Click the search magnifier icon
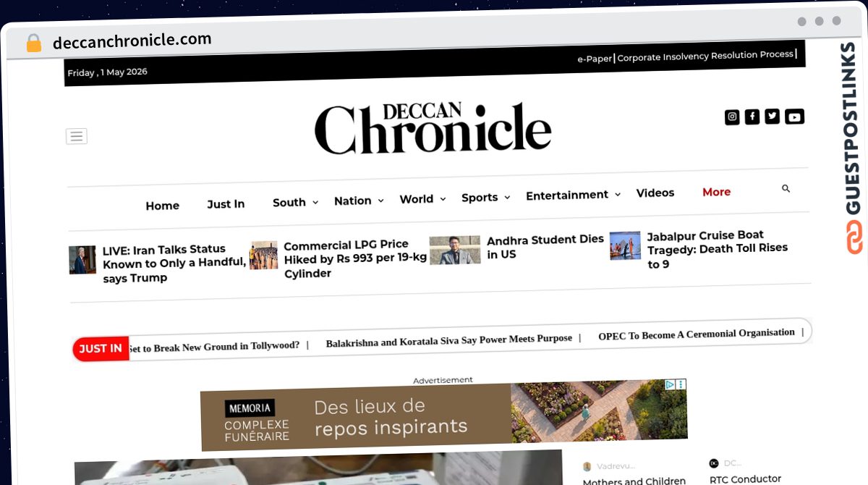 pos(786,188)
